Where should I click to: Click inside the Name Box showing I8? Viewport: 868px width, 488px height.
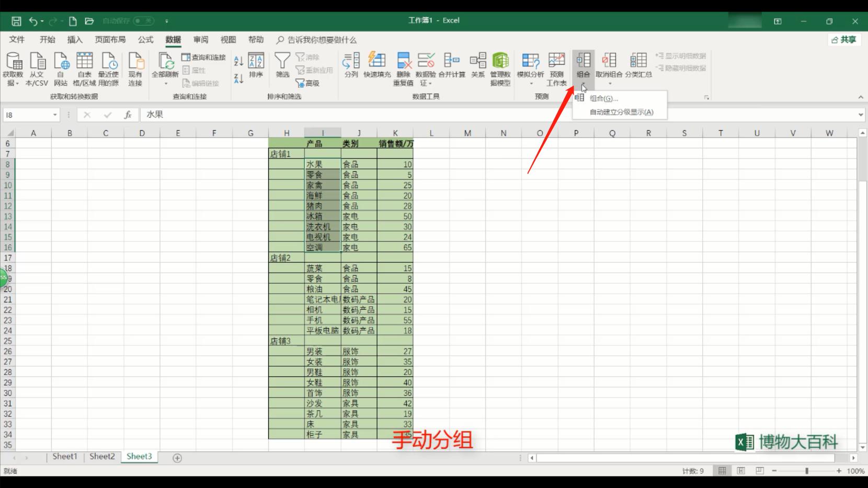pyautogui.click(x=29, y=114)
